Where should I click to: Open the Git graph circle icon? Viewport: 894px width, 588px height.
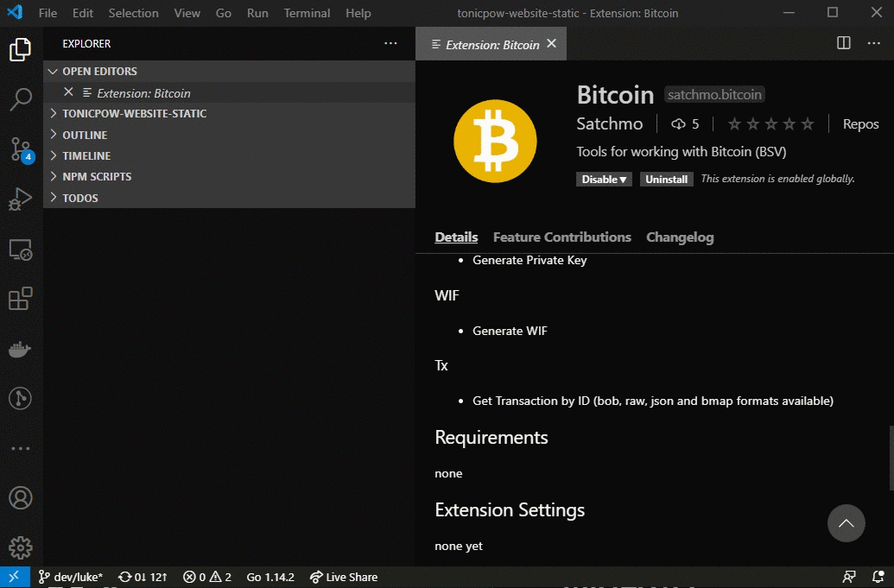click(x=21, y=398)
